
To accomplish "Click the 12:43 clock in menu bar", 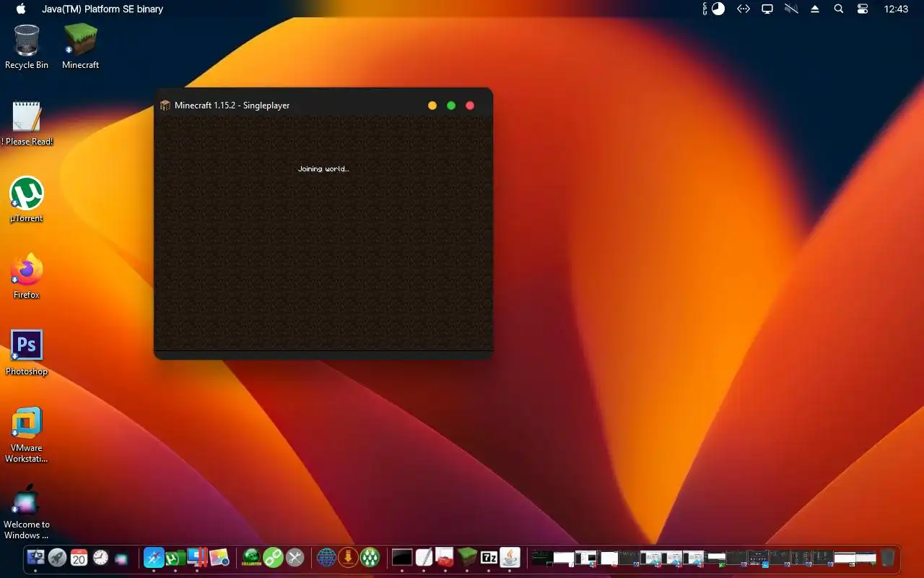I will point(897,9).
